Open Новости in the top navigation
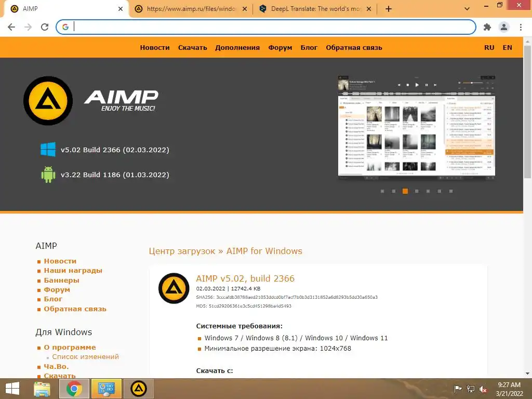This screenshot has height=399, width=532. [155, 47]
